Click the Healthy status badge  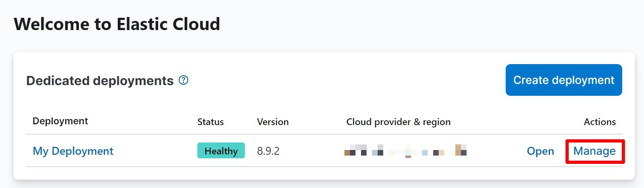221,151
